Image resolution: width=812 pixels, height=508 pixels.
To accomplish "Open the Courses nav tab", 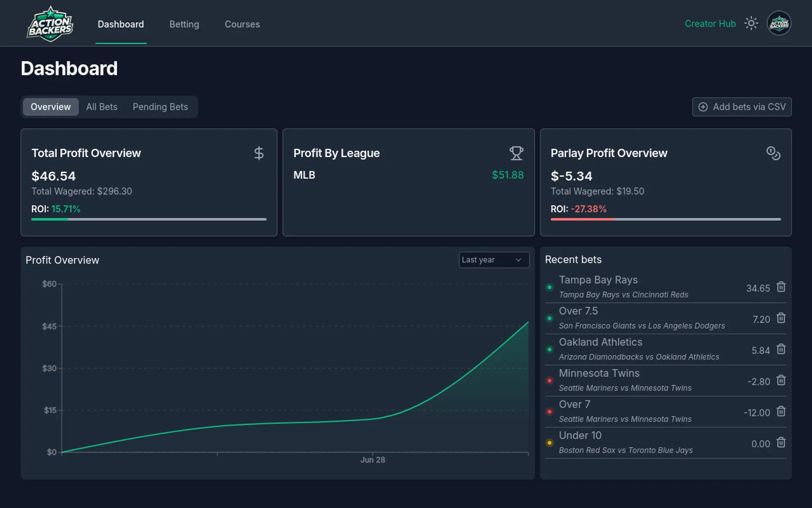I will (242, 24).
